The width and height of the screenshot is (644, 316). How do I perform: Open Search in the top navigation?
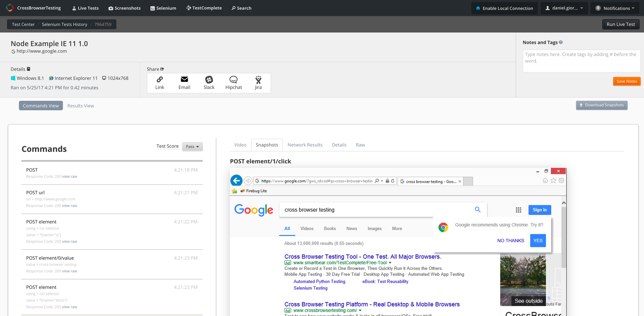tap(241, 8)
